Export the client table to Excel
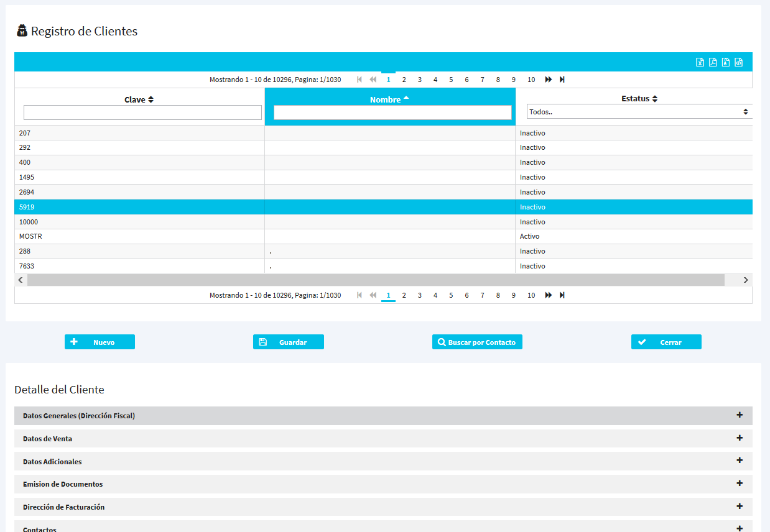770x532 pixels. pos(700,62)
